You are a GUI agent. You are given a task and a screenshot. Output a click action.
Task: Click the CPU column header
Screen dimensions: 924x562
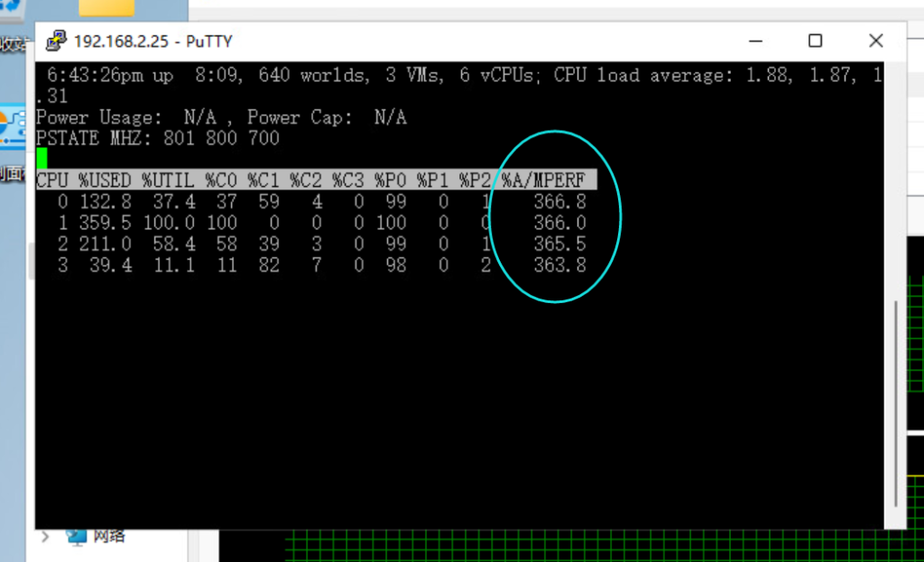[x=52, y=180]
